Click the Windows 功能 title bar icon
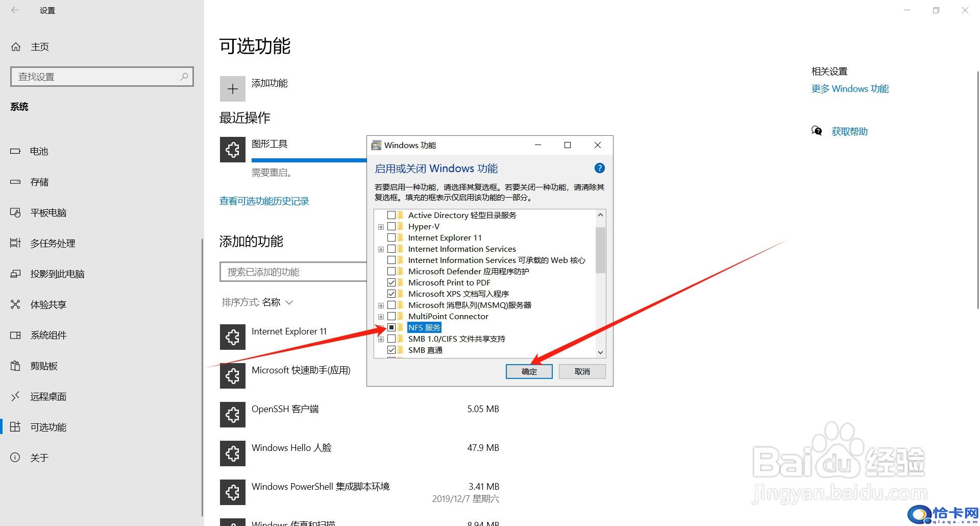This screenshot has height=526, width=980. (x=376, y=145)
